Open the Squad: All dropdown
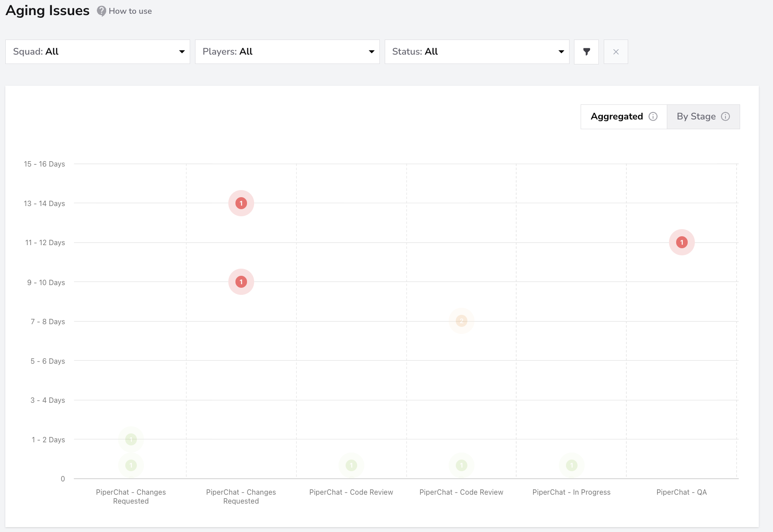Viewport: 773px width, 532px height. [x=98, y=52]
